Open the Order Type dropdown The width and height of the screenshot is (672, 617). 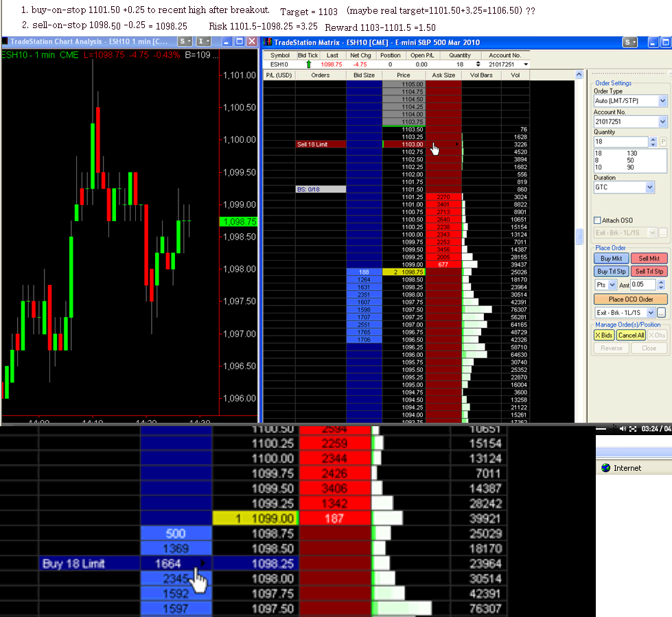pos(662,101)
